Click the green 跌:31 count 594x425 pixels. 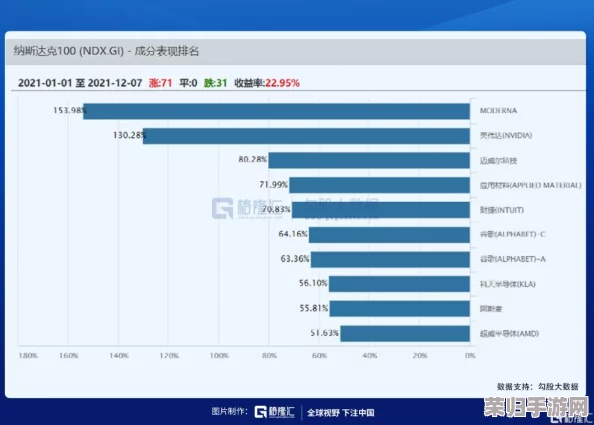pyautogui.click(x=216, y=83)
